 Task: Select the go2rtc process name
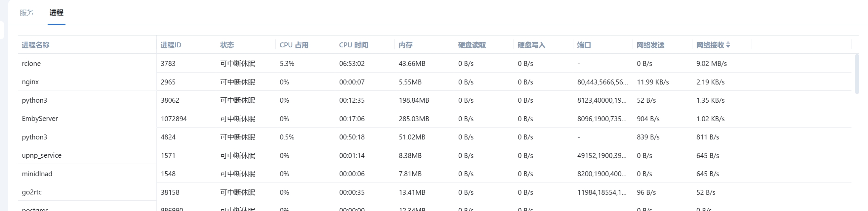coord(32,192)
